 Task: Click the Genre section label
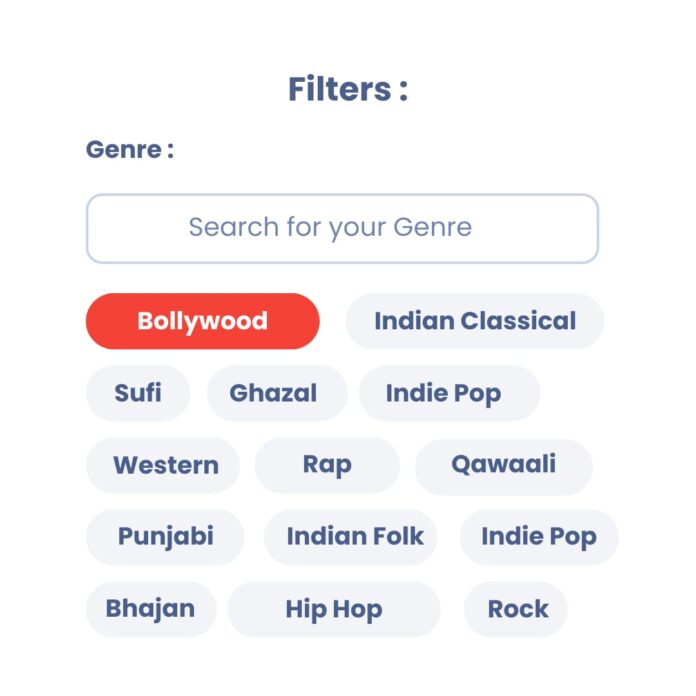pyautogui.click(x=130, y=150)
